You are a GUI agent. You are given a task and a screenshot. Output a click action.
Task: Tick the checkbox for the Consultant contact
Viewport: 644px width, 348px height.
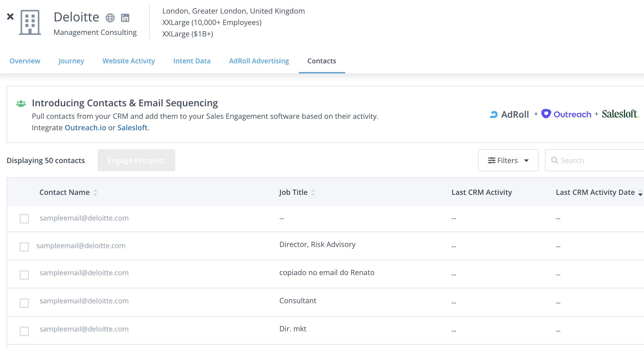click(x=24, y=303)
